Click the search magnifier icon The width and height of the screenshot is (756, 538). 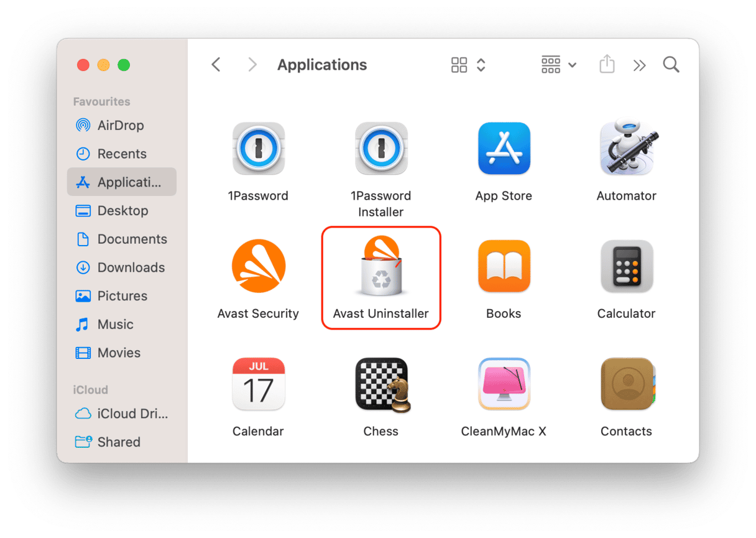click(x=671, y=65)
